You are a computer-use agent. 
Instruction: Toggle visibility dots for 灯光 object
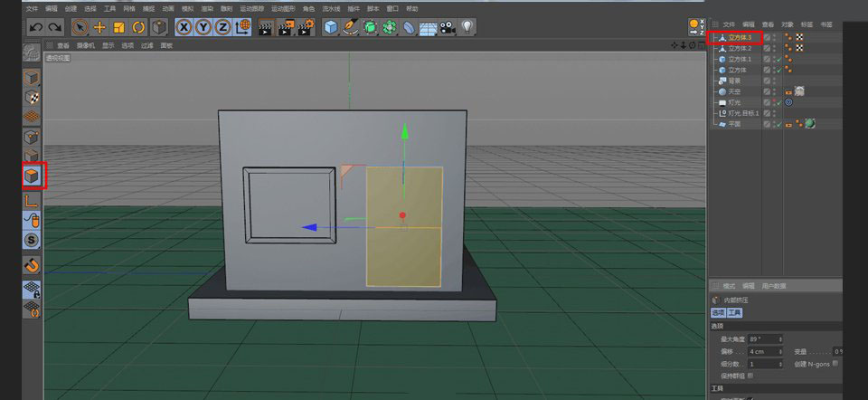point(774,102)
